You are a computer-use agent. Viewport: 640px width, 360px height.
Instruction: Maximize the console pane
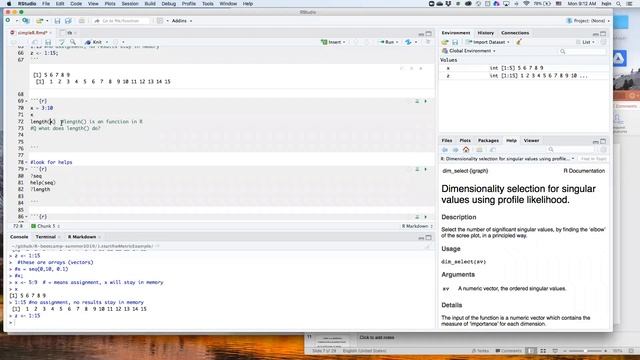point(429,238)
